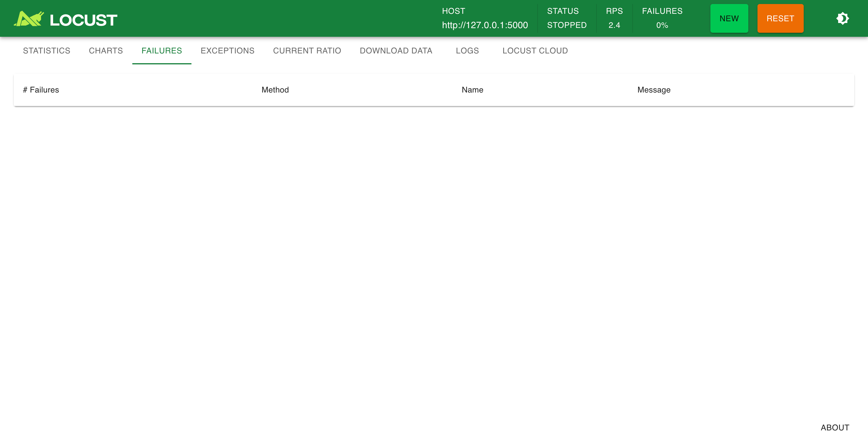This screenshot has width=868, height=439.
Task: Click the Method column header
Action: (275, 90)
